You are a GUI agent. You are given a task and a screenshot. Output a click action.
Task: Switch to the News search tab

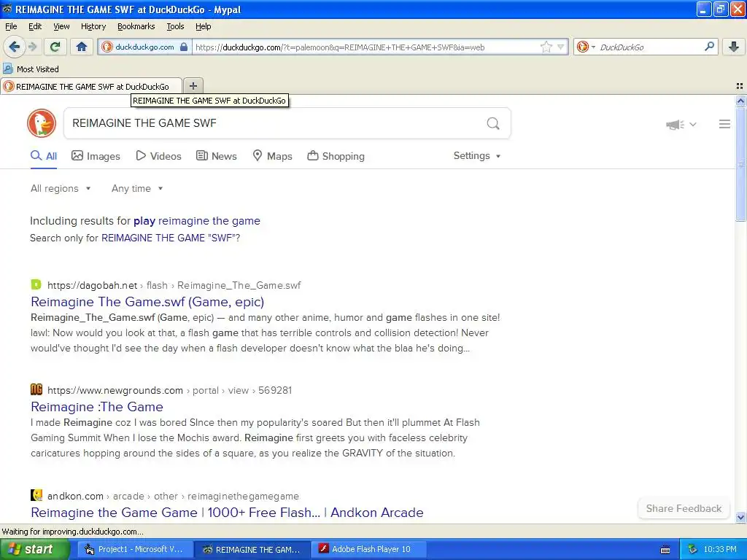[x=216, y=156]
